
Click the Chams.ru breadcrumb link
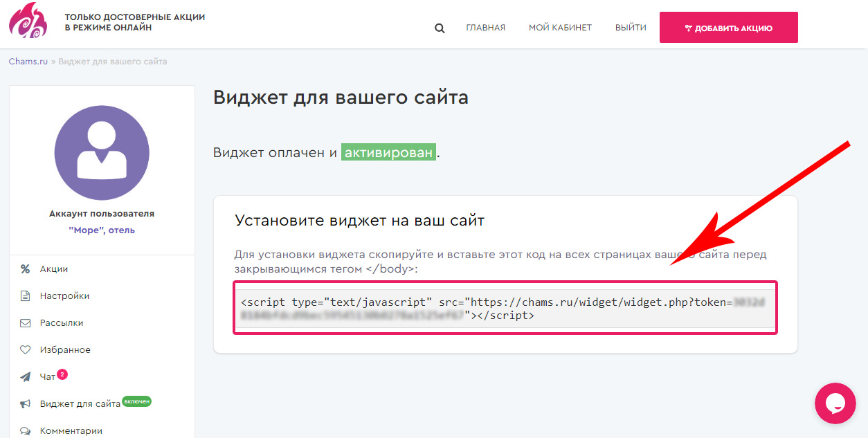point(27,61)
